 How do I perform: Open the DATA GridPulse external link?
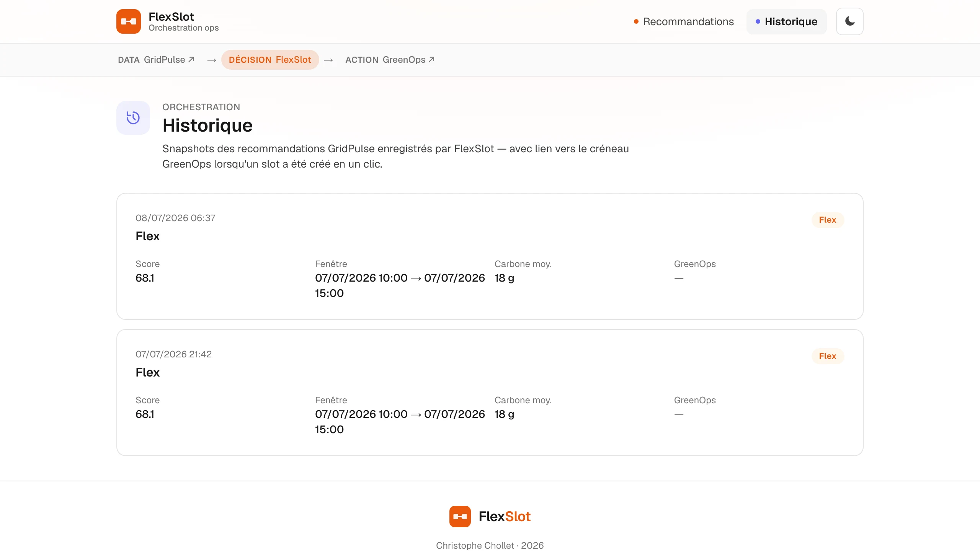[x=156, y=60]
